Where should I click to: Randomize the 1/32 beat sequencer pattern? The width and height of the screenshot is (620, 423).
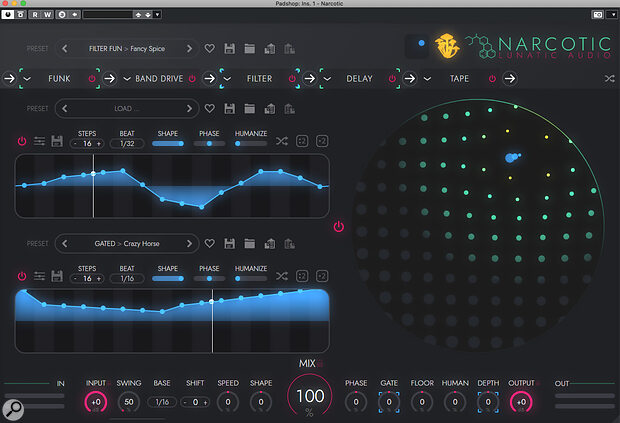(282, 141)
